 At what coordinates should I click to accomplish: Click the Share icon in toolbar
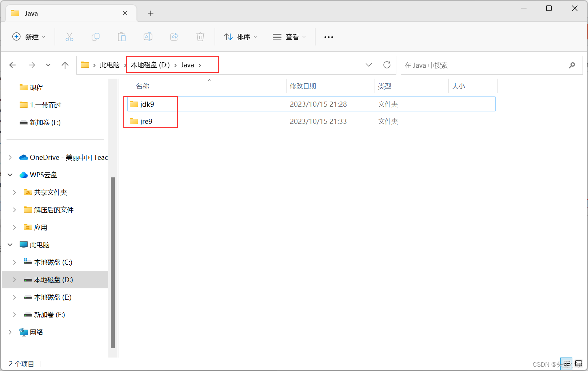tap(174, 37)
